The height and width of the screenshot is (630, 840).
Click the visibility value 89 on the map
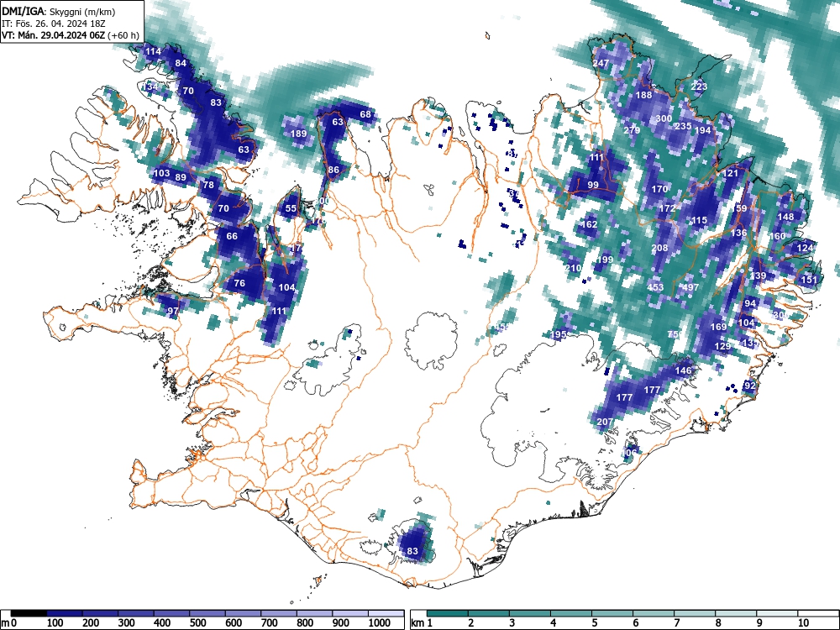tap(181, 178)
